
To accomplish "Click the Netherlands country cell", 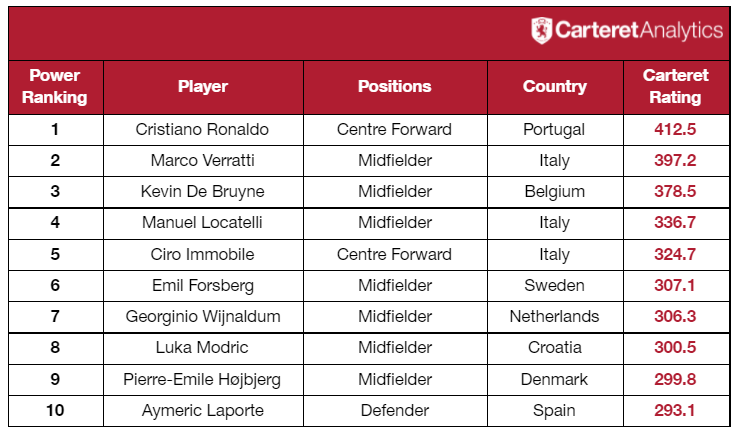I will pyautogui.click(x=554, y=316).
